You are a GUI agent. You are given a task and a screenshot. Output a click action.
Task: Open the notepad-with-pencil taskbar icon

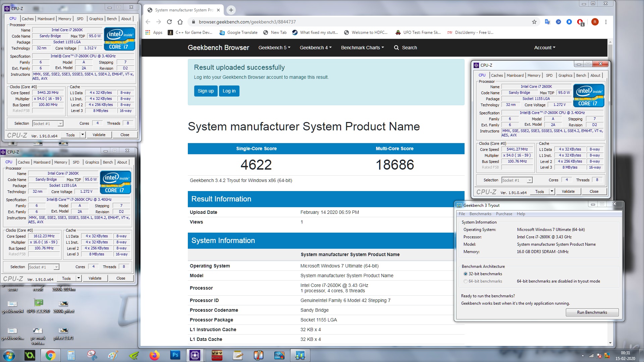pyautogui.click(x=238, y=355)
